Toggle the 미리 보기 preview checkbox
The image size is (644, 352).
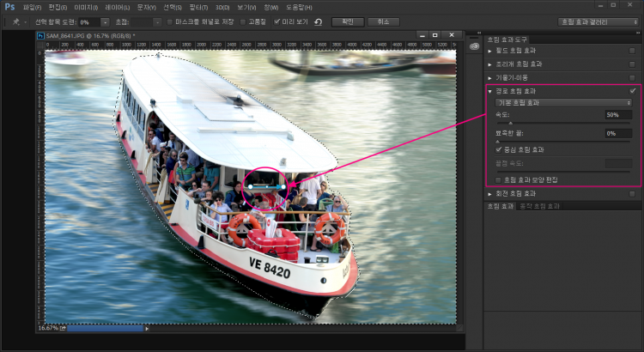coord(276,21)
